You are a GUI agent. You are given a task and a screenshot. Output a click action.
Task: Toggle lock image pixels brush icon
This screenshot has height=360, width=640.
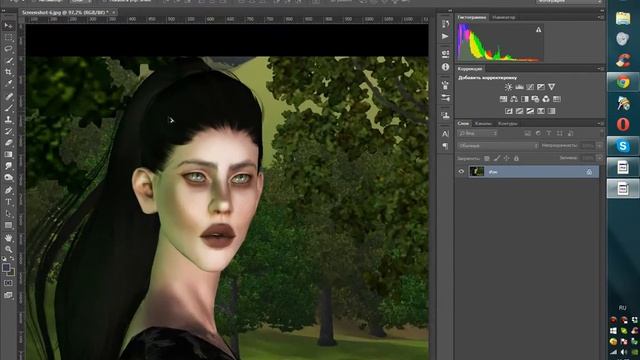497,158
